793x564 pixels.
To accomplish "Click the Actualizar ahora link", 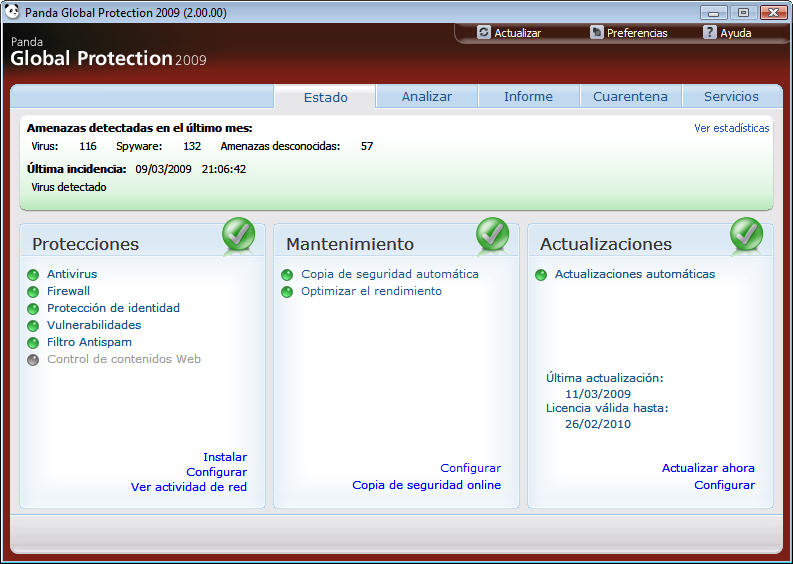I will (x=708, y=468).
